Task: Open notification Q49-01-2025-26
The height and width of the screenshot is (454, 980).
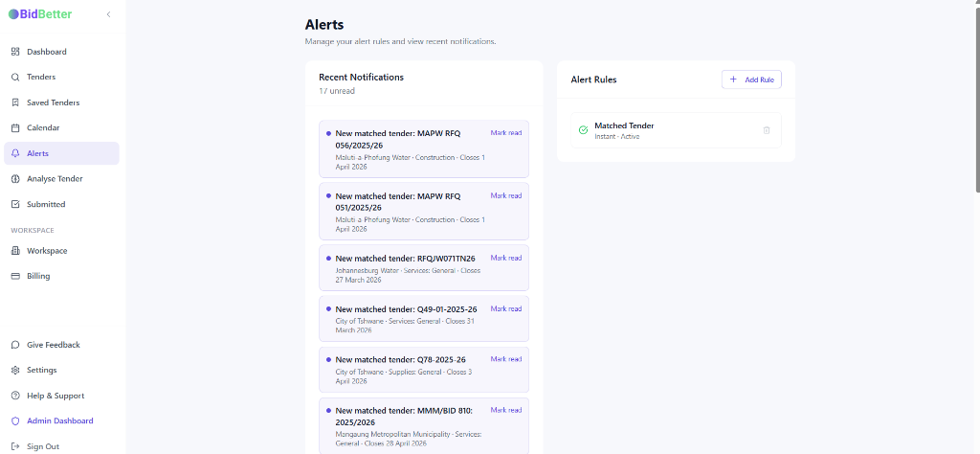Action: [x=424, y=319]
